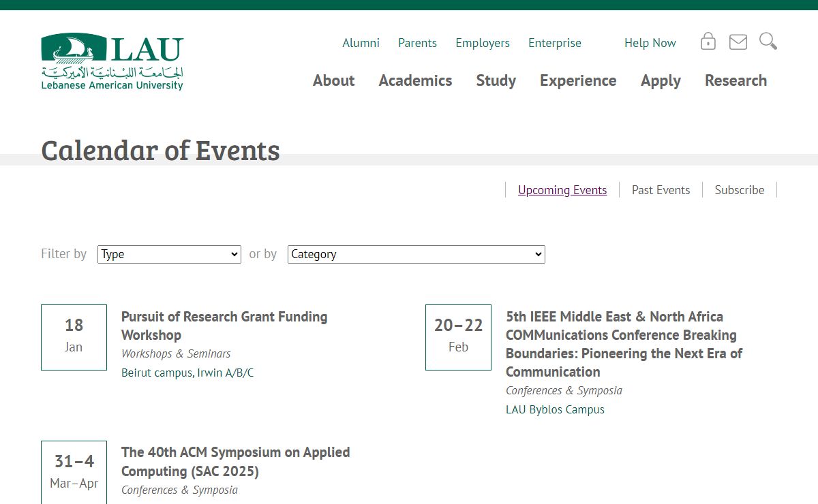Open the Research menu
Image resolution: width=818 pixels, height=504 pixels.
pos(736,80)
